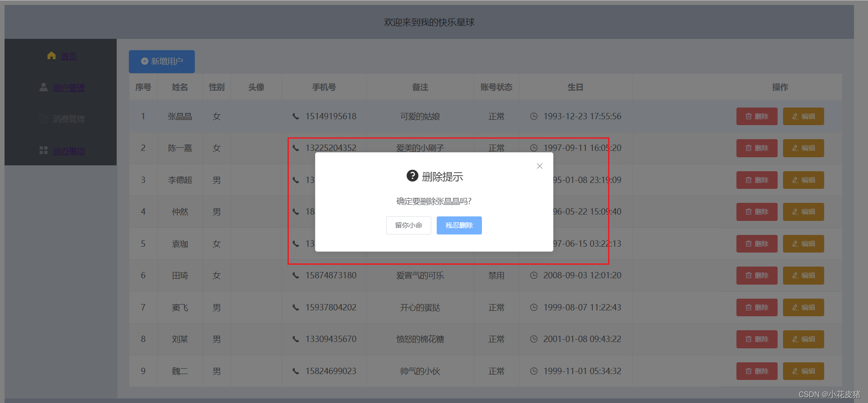This screenshot has width=868, height=403.
Task: Select the remark 爱冒气的可乐
Action: 420,276
